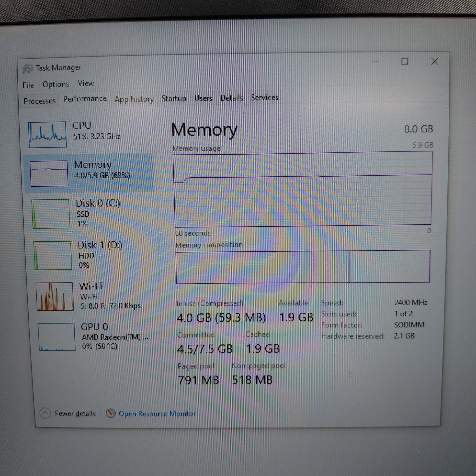The image size is (476, 476).
Task: Click the Open Resource Monitor link
Action: [157, 413]
